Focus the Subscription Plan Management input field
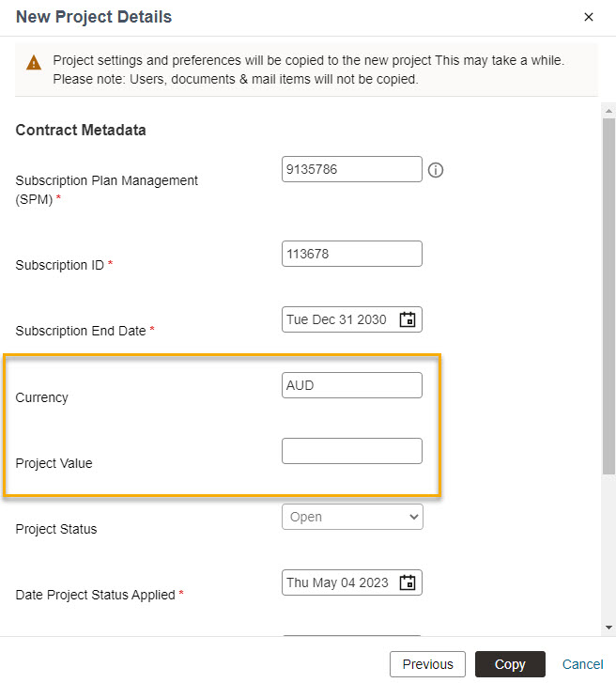 coord(351,169)
